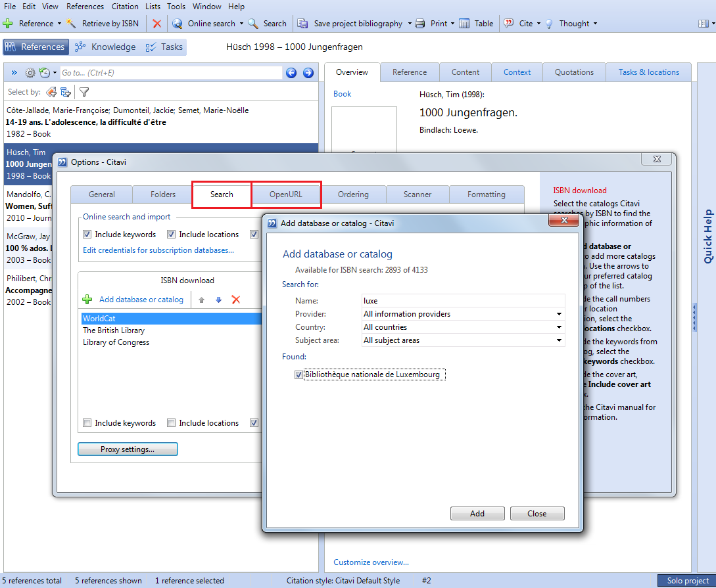
Task: Toggle Include locations below the ISBN catalog list
Action: tap(171, 423)
